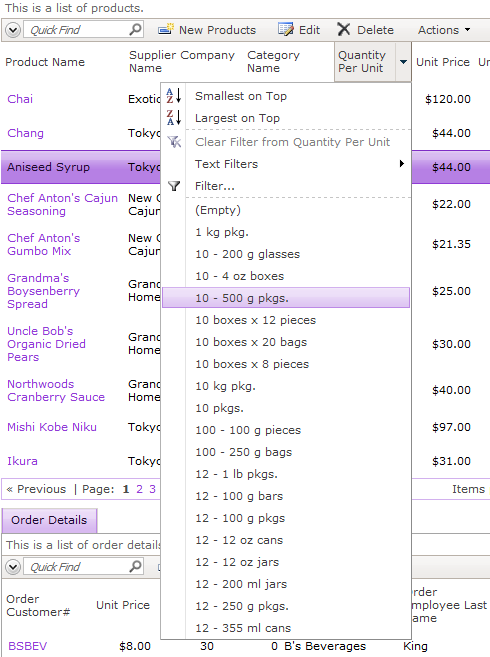The height and width of the screenshot is (657, 490).
Task: Click the magnifier icon in products Quick Find
Action: point(135,29)
